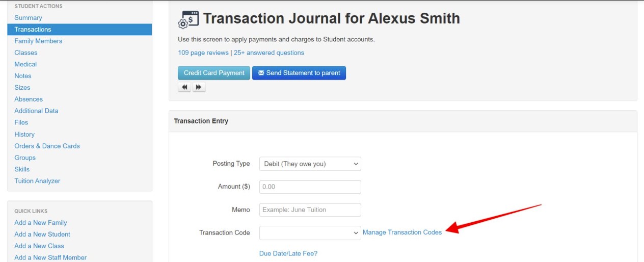Click the previous student rewind arrow button
The width and height of the screenshot is (644, 262).
(184, 87)
